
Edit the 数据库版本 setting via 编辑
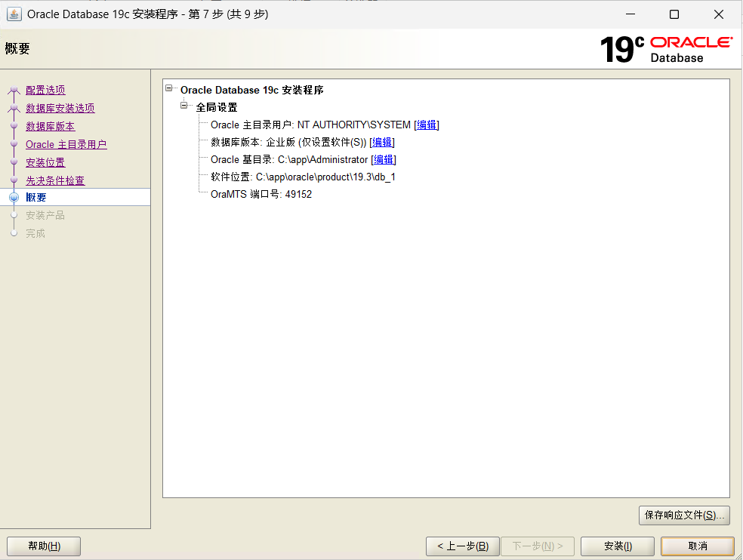point(382,142)
